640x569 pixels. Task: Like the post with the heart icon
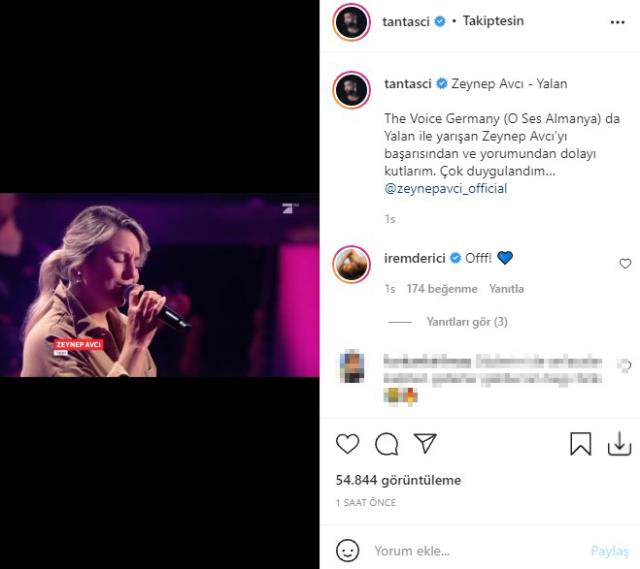click(347, 444)
